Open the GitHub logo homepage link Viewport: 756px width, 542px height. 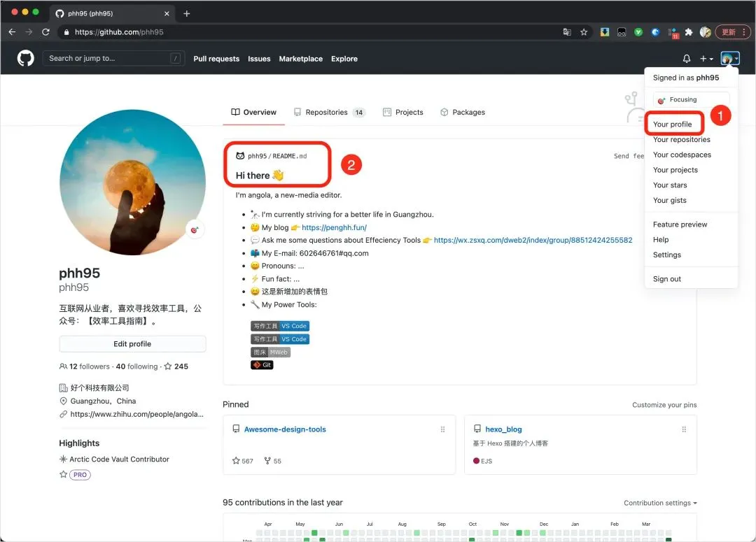tap(26, 58)
